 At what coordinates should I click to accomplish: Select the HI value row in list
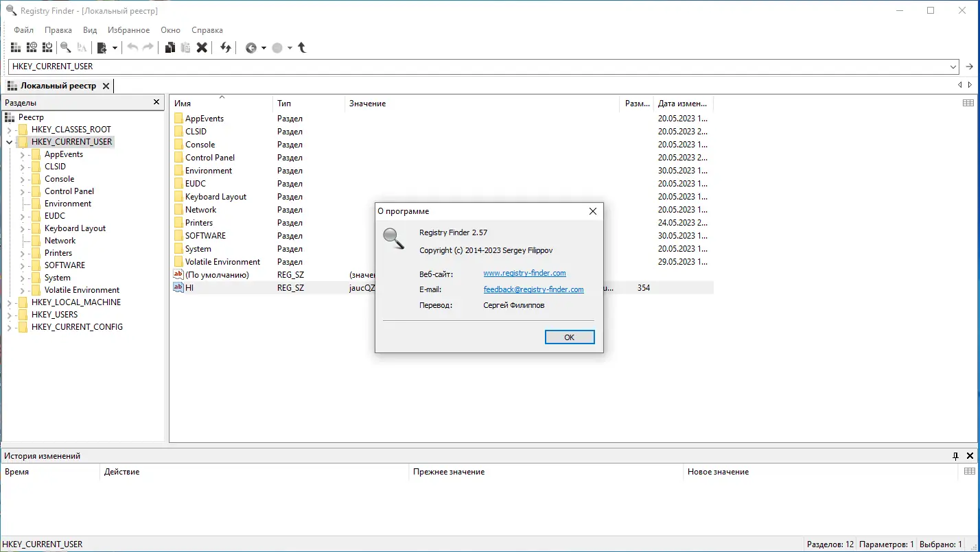click(442, 288)
